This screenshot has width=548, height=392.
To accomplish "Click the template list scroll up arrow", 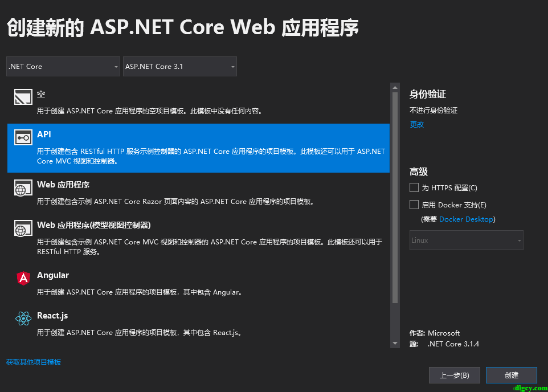I will click(x=395, y=87).
